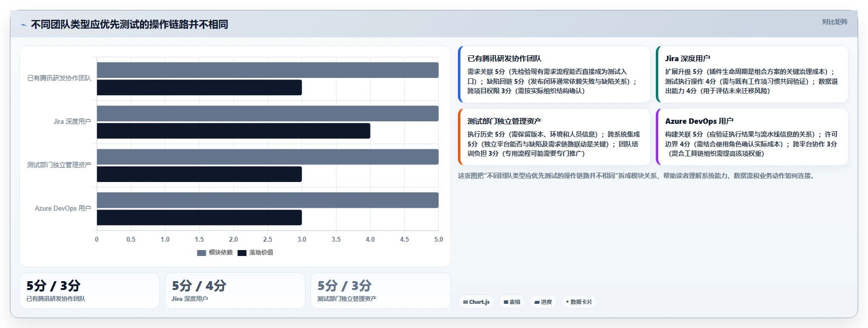
Task: Select the dark 落地价值 bar for Jira 深度用户
Action: pos(233,131)
